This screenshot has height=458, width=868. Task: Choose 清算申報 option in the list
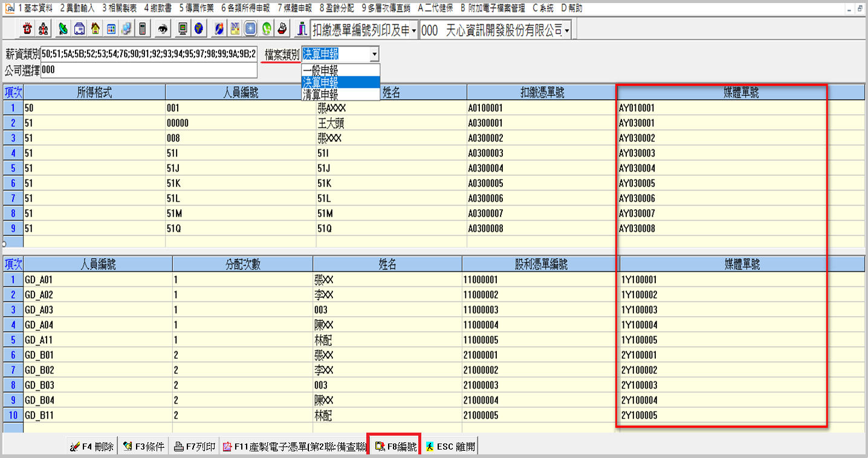click(320, 94)
